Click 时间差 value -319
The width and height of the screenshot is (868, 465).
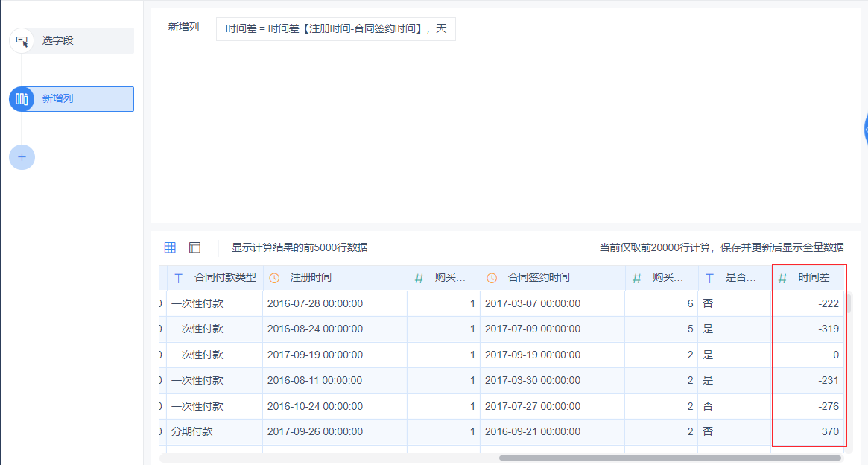[x=829, y=329]
